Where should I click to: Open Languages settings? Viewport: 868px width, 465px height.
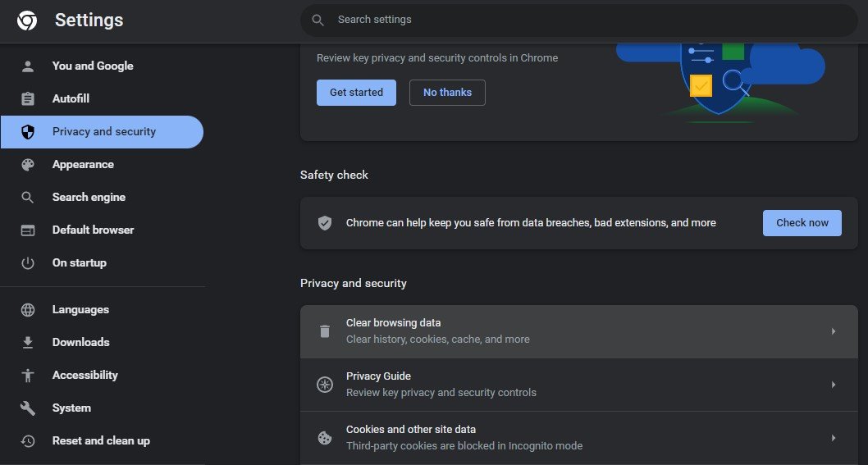click(x=102, y=309)
